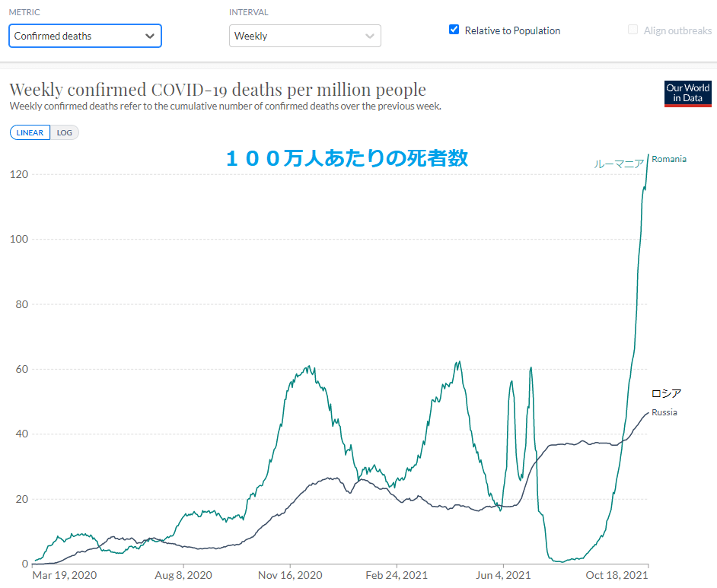Open the Weekly interval dropdown
The image size is (717, 588).
coord(305,36)
